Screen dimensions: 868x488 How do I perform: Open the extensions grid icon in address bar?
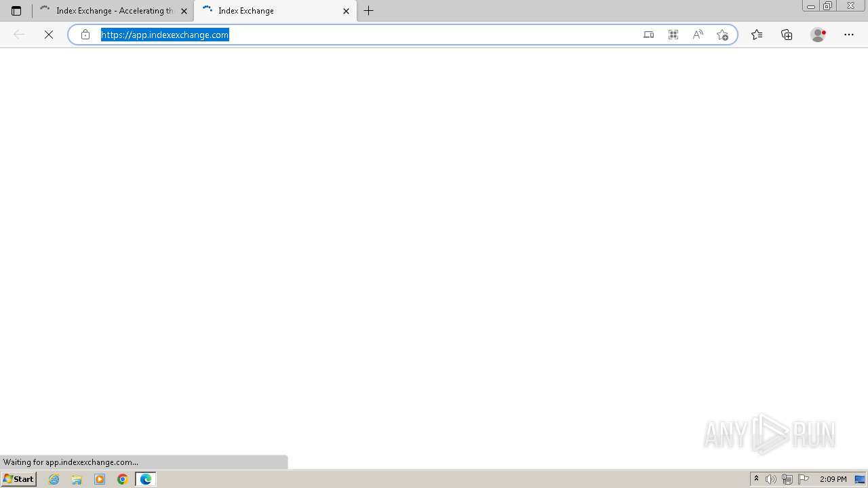(673, 35)
